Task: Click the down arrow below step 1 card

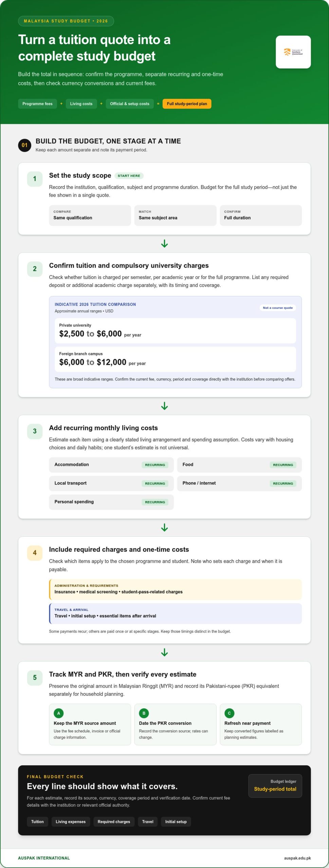Action: [x=164, y=243]
